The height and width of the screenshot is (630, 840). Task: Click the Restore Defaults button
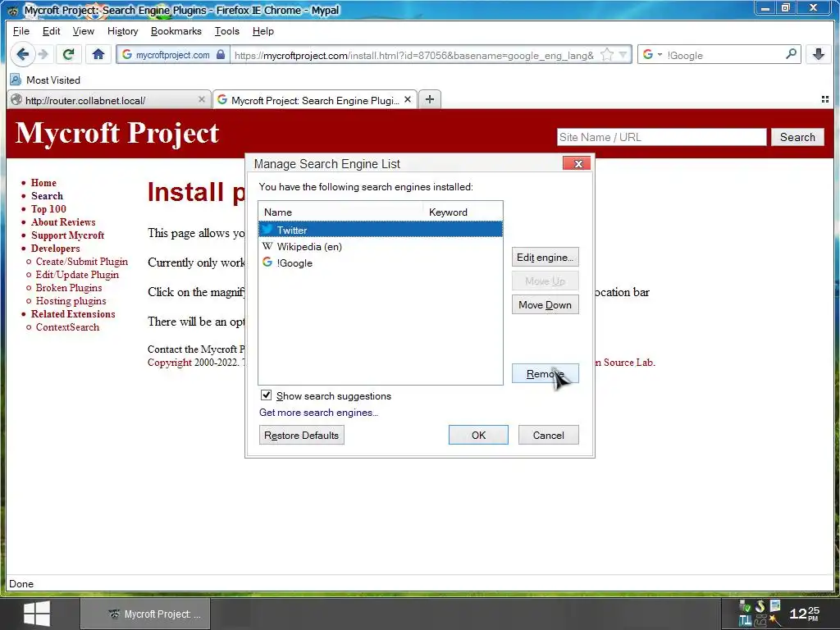pyautogui.click(x=301, y=435)
